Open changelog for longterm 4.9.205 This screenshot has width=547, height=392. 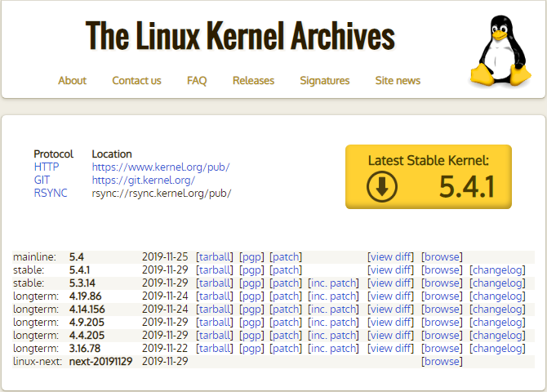(x=497, y=323)
